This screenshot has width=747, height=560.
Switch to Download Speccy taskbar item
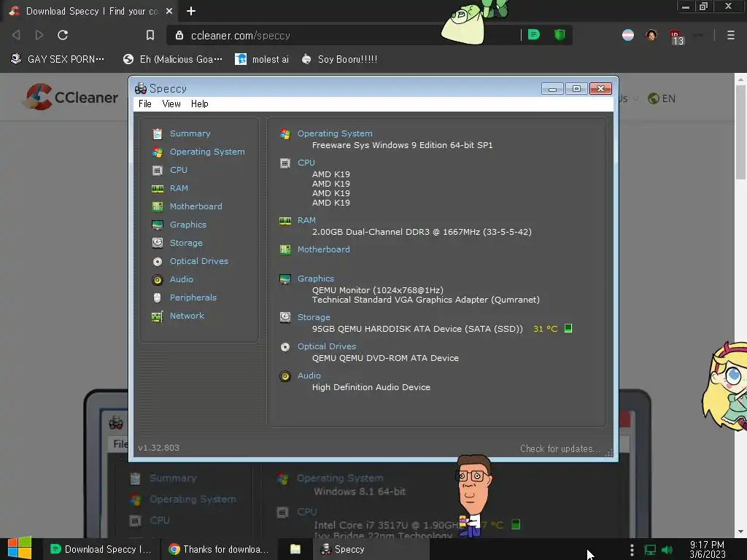pos(101,549)
